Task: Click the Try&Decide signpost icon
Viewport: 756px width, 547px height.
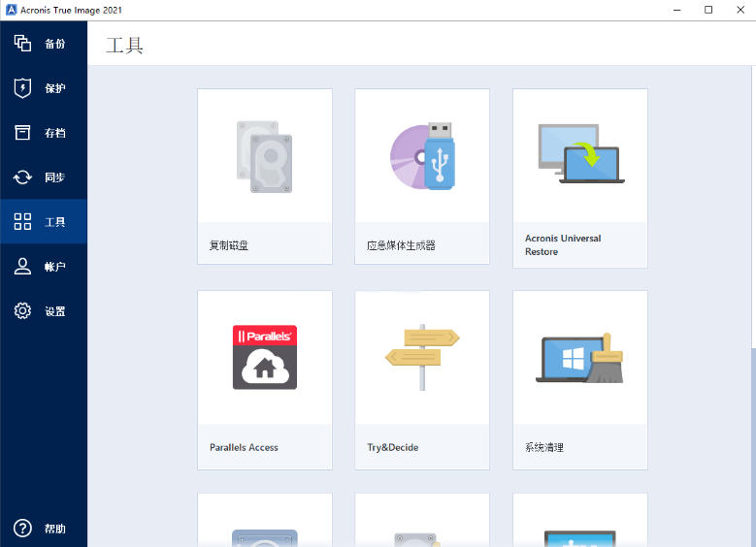Action: click(422, 357)
